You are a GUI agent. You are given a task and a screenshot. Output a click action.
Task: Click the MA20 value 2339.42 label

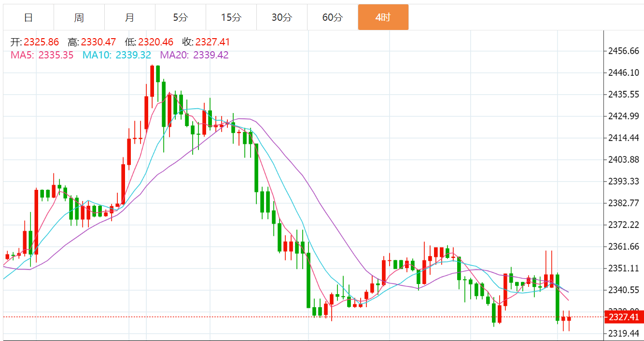coord(211,55)
